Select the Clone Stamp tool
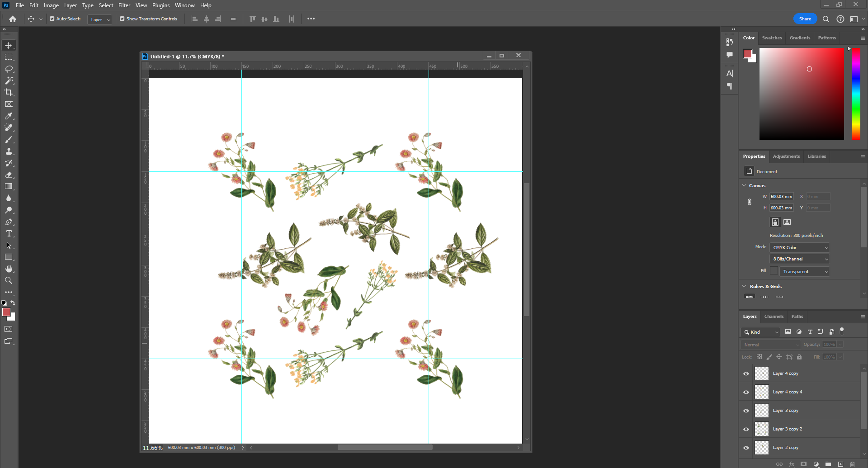Screen dimensions: 868x468 9,151
